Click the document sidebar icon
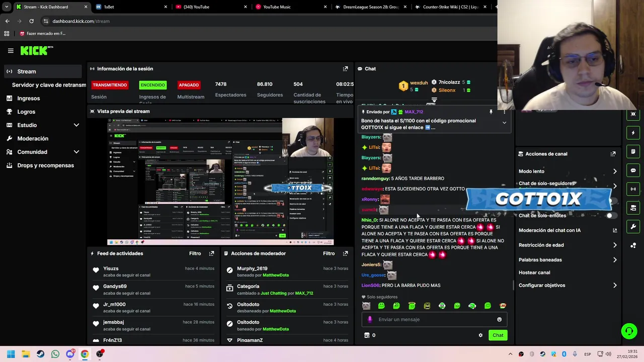644x362 pixels. point(633,151)
